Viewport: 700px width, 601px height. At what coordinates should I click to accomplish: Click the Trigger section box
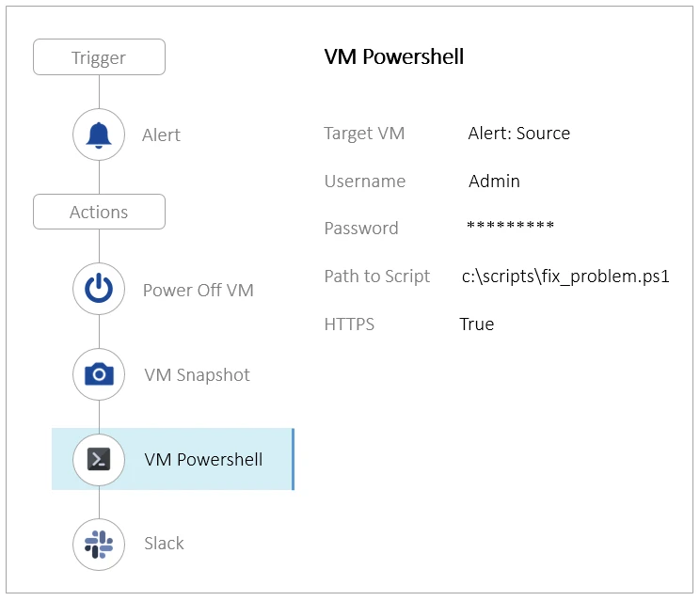pyautogui.click(x=99, y=57)
